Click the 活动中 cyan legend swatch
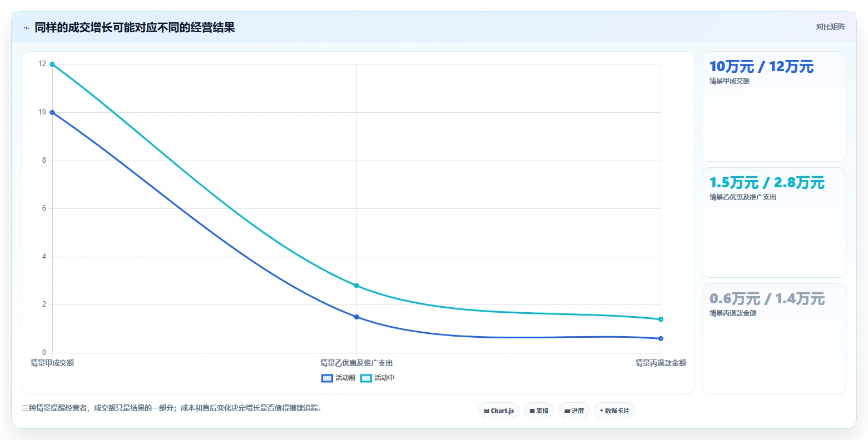Screen dimensions: 868x440 tap(366, 378)
